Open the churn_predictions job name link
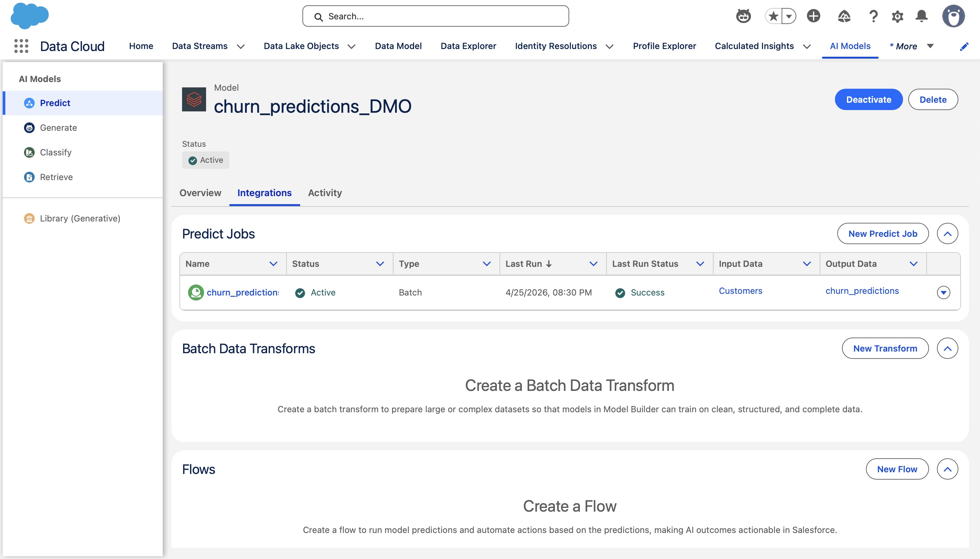Image resolution: width=980 pixels, height=559 pixels. (x=243, y=293)
